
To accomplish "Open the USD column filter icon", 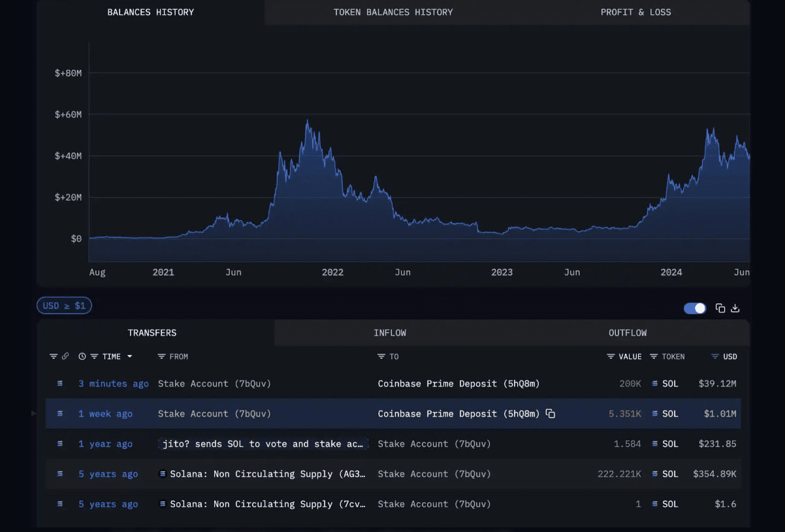I will coord(715,356).
